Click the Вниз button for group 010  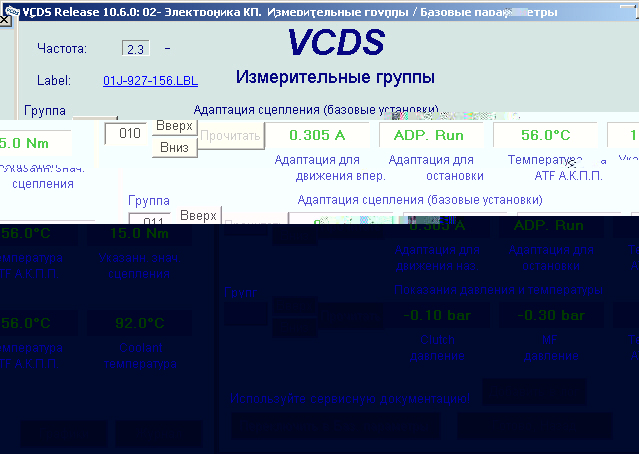(174, 147)
